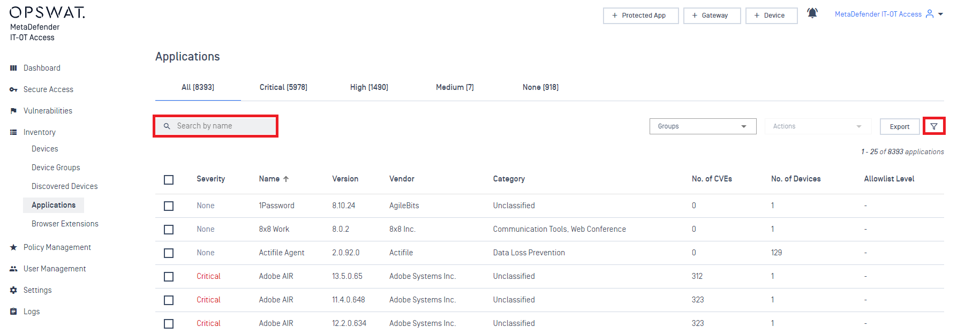980x334 pixels.
Task: Open Devices in the sidebar
Action: (45, 149)
